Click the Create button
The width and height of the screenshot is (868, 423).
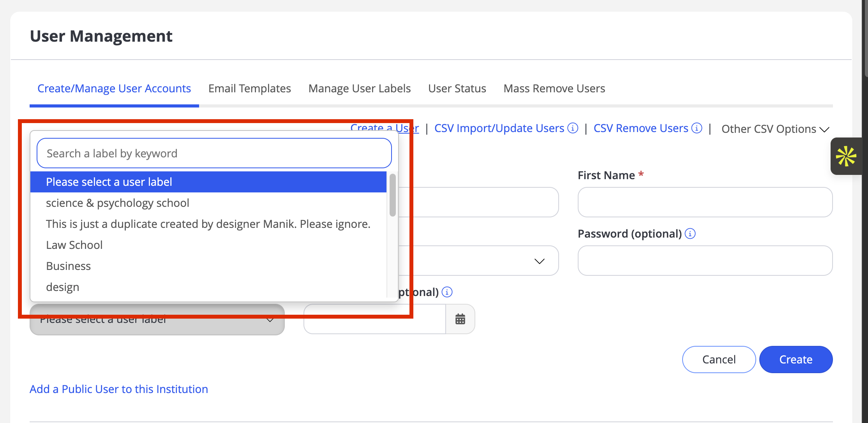[x=796, y=359]
